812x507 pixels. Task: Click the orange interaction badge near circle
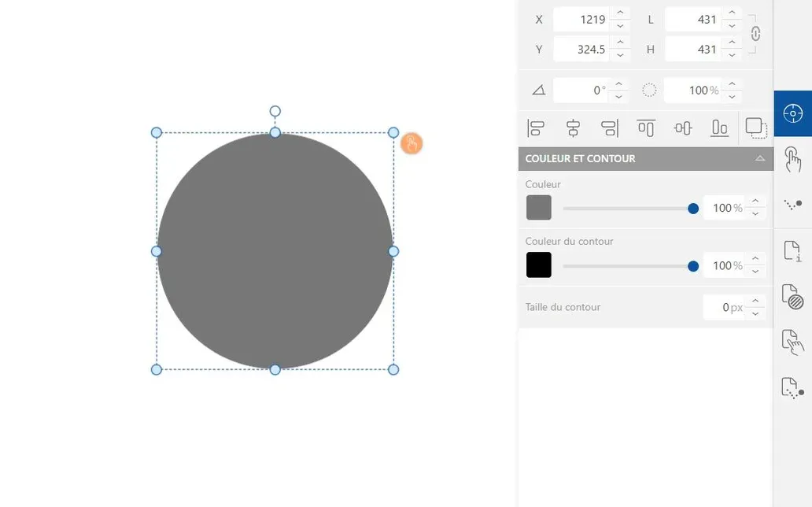[412, 143]
